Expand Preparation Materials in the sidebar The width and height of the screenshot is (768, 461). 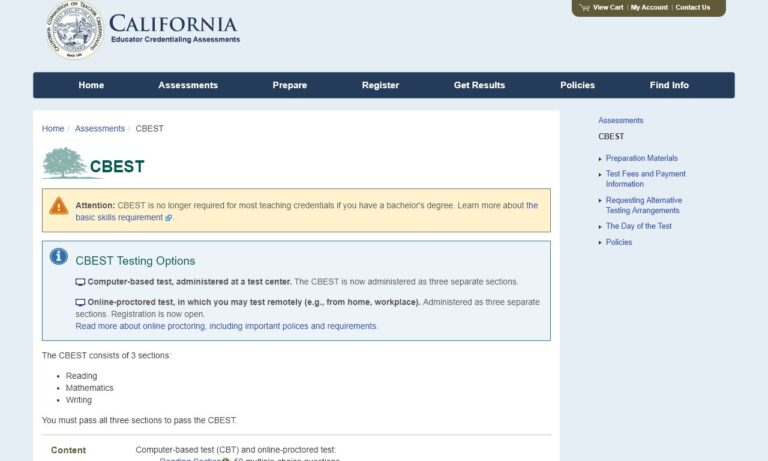click(x=641, y=158)
